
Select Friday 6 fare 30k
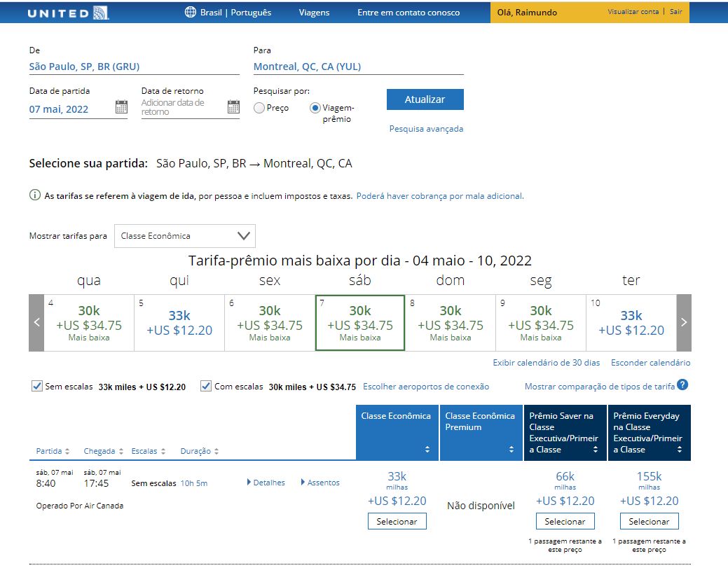(x=270, y=322)
